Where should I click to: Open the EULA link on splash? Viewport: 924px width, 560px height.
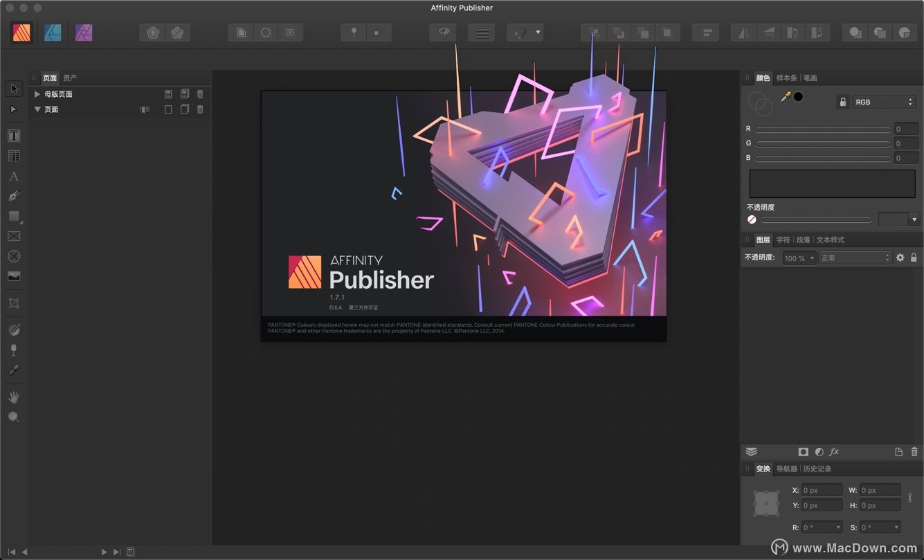tap(336, 307)
